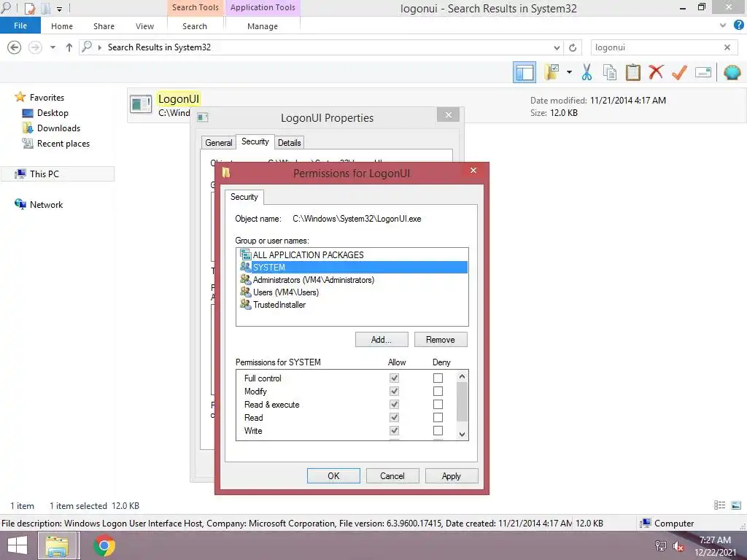The height and width of the screenshot is (560, 747).
Task: Click the Copy pages icon
Action: click(609, 72)
